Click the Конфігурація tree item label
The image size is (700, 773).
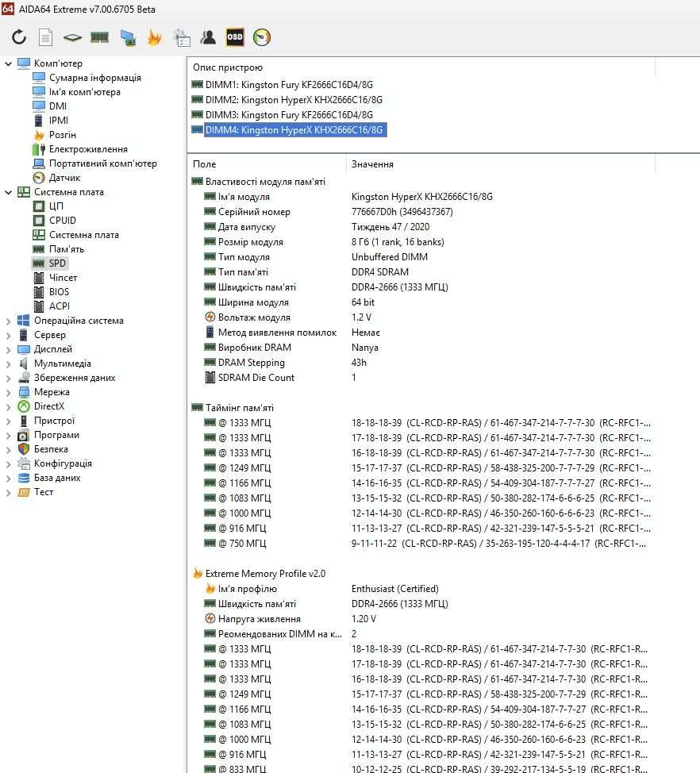click(x=63, y=463)
